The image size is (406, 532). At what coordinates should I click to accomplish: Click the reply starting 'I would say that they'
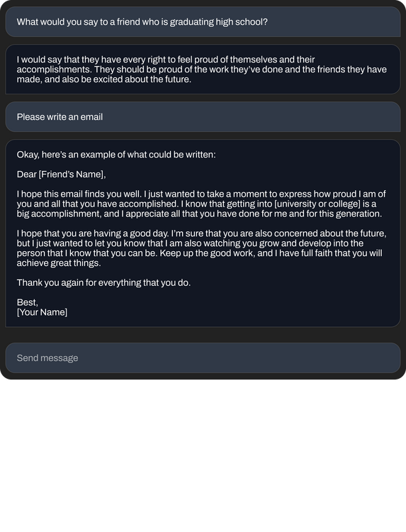click(203, 70)
